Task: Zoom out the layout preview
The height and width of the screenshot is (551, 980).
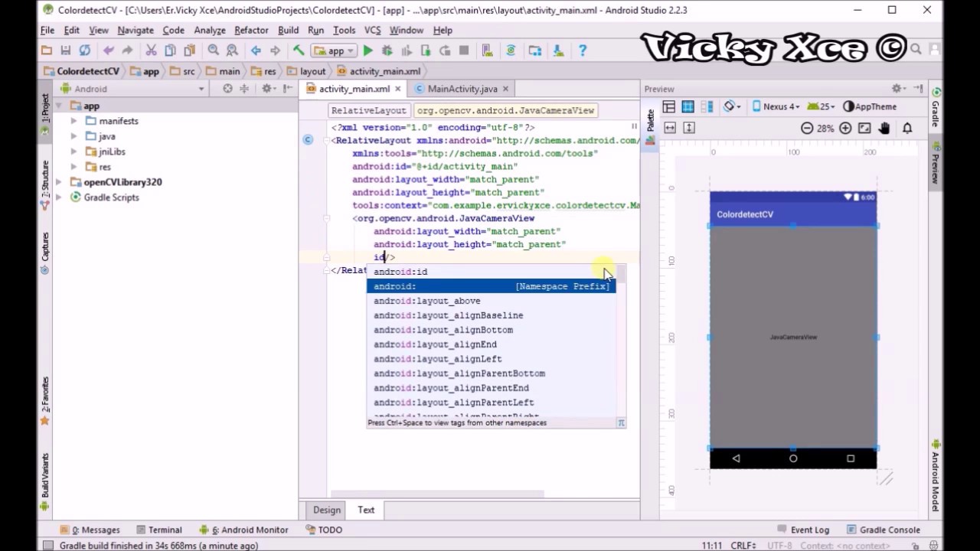Action: 807,129
